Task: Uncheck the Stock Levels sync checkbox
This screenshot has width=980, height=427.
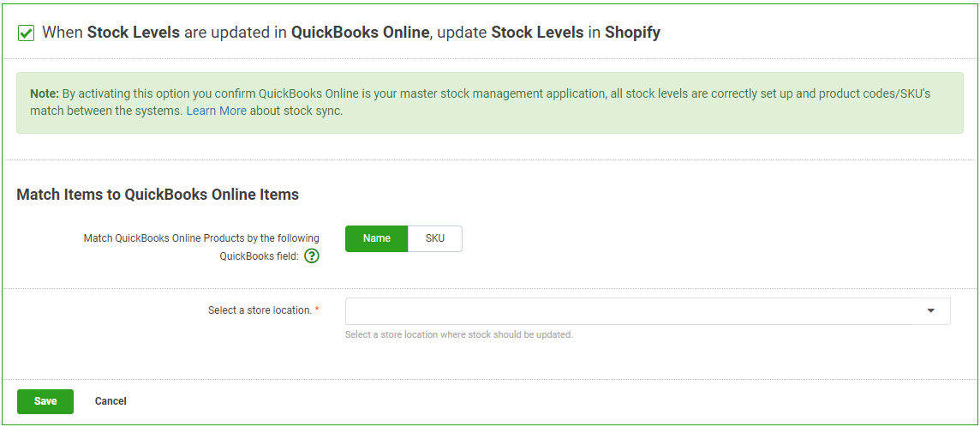Action: 27,33
